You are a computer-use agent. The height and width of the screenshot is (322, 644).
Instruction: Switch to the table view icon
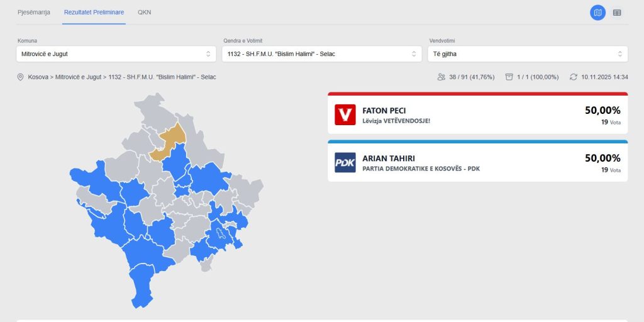tap(617, 13)
